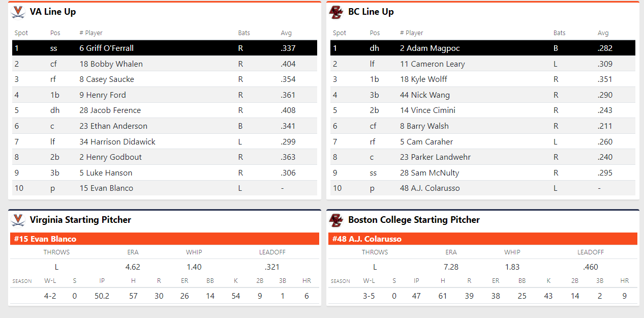Click the Boston College logo in Starting Pitcher panel

(x=336, y=220)
